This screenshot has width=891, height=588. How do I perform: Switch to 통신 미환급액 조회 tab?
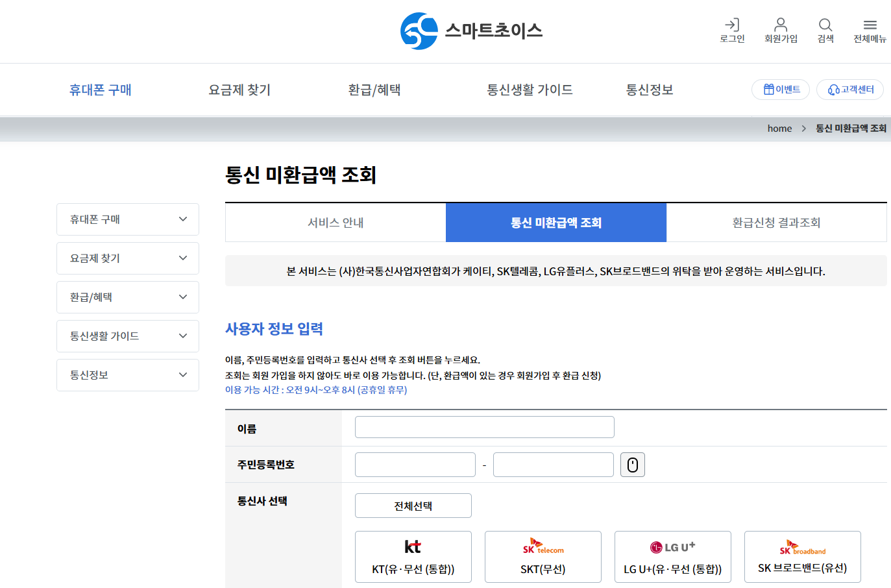pyautogui.click(x=556, y=223)
